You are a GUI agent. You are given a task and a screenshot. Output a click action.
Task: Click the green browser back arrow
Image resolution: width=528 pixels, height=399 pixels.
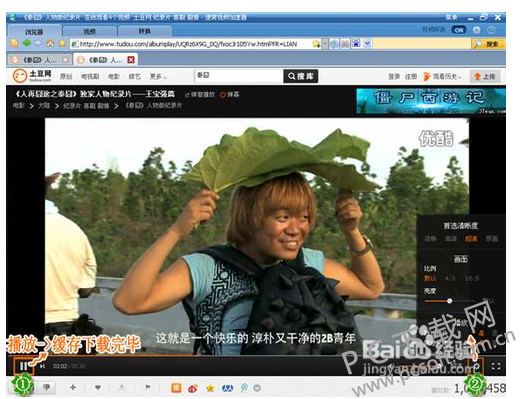click(27, 43)
